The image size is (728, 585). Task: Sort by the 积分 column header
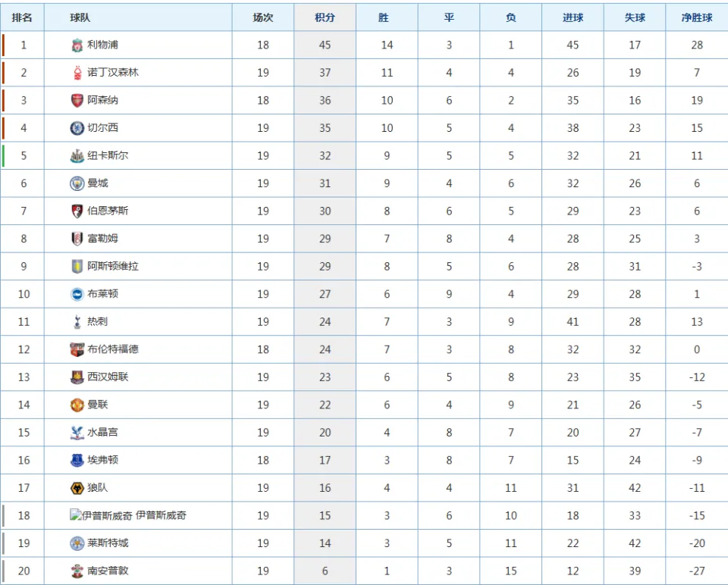click(x=325, y=17)
